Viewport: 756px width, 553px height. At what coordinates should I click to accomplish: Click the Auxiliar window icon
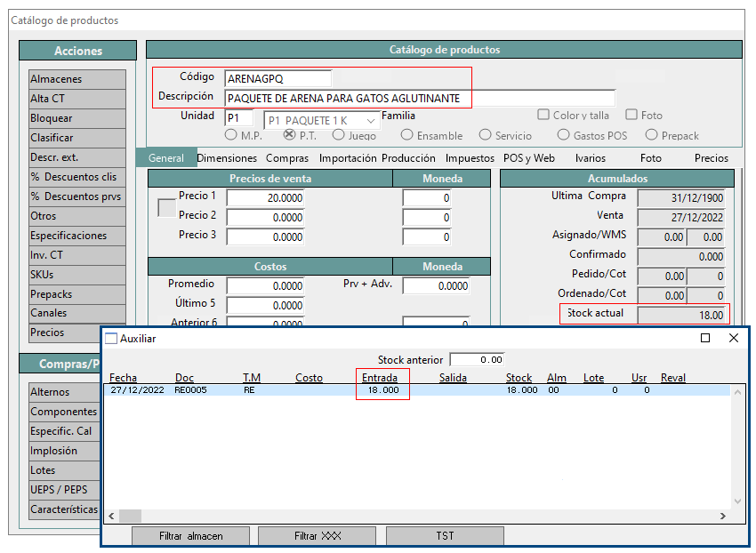[x=111, y=339]
